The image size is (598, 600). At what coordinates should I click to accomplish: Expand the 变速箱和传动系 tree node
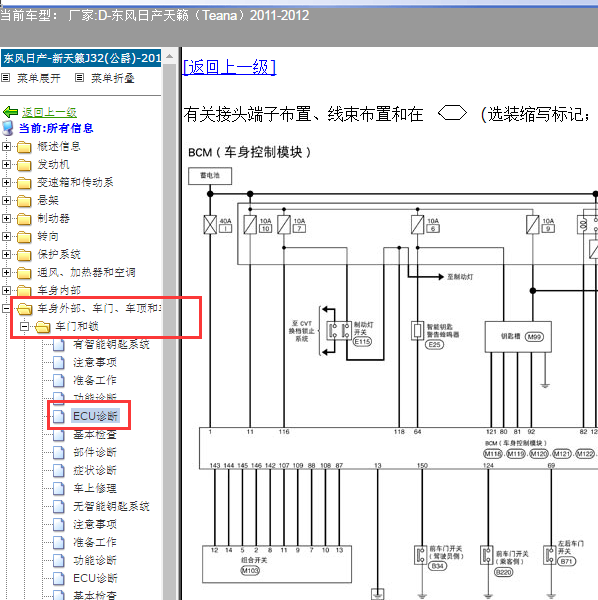click(x=6, y=182)
